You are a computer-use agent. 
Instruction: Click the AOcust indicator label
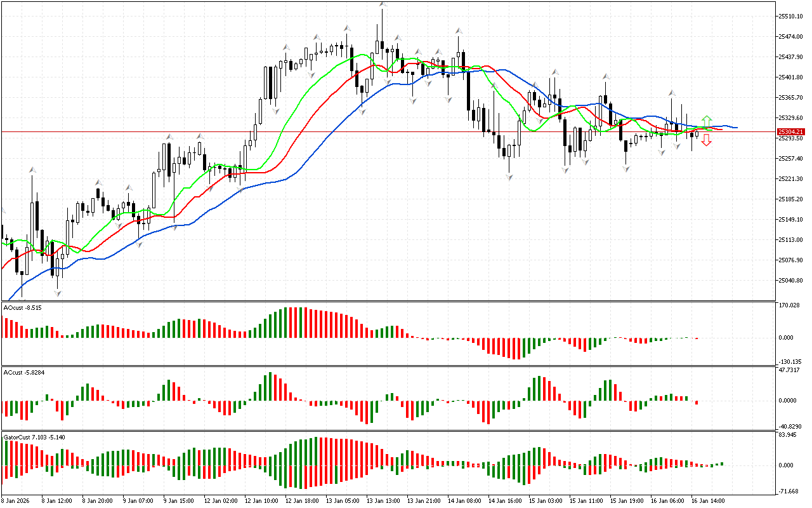coord(23,308)
